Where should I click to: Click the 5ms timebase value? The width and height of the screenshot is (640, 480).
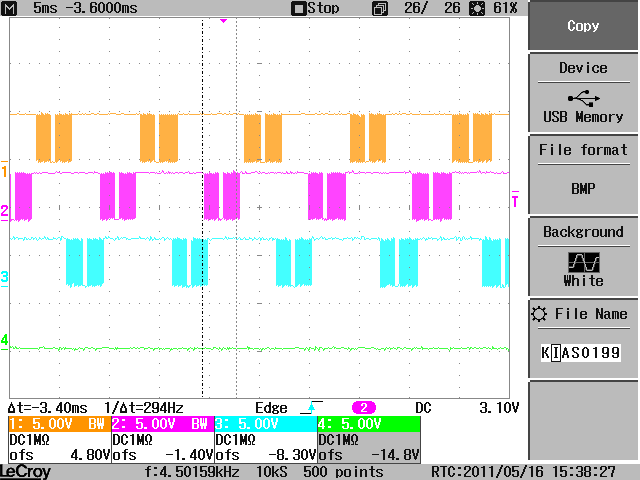coord(45,8)
